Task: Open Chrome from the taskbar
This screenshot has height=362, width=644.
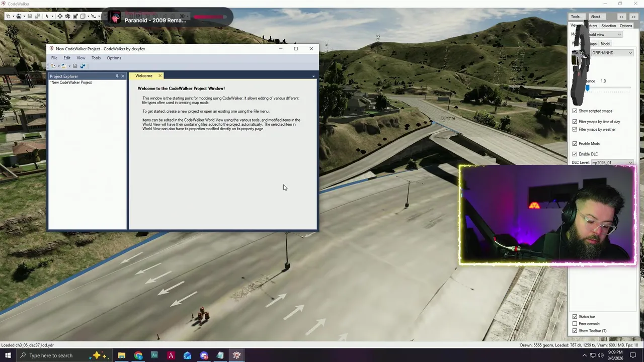Action: pyautogui.click(x=138, y=355)
